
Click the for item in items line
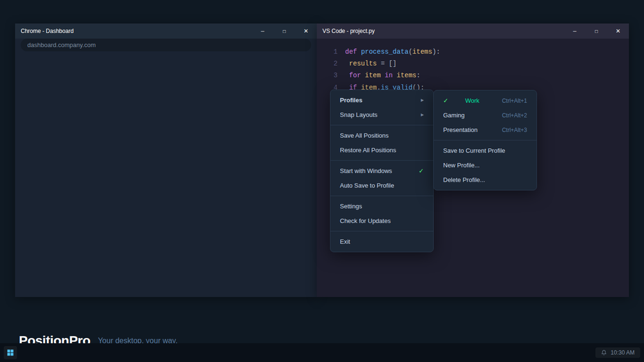coord(384,75)
